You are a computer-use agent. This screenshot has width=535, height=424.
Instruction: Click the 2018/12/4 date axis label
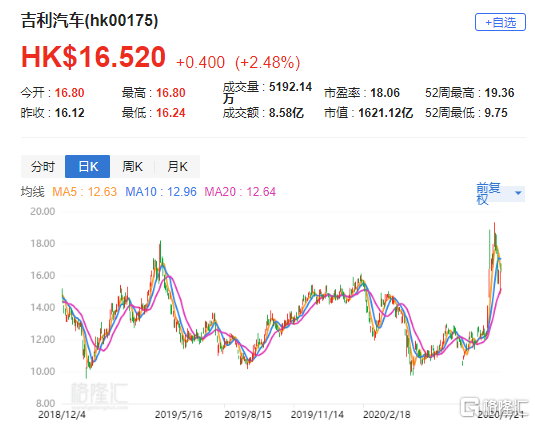coord(62,415)
